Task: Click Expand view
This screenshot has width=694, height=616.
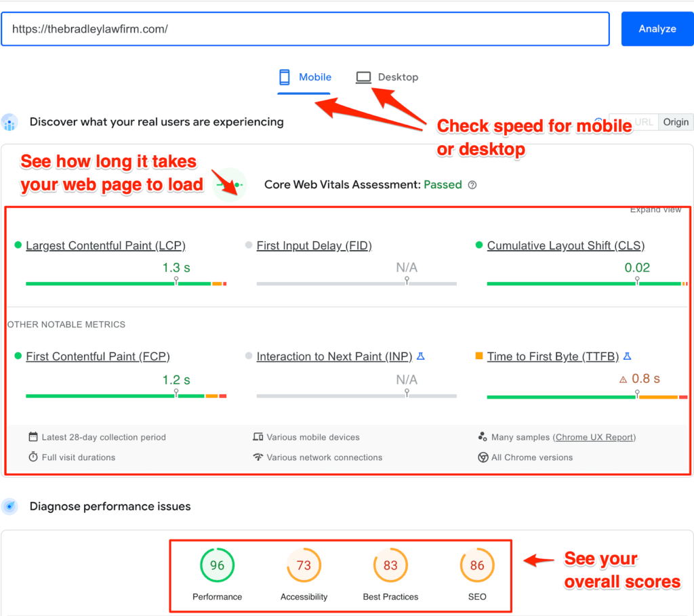Action: pyautogui.click(x=655, y=210)
